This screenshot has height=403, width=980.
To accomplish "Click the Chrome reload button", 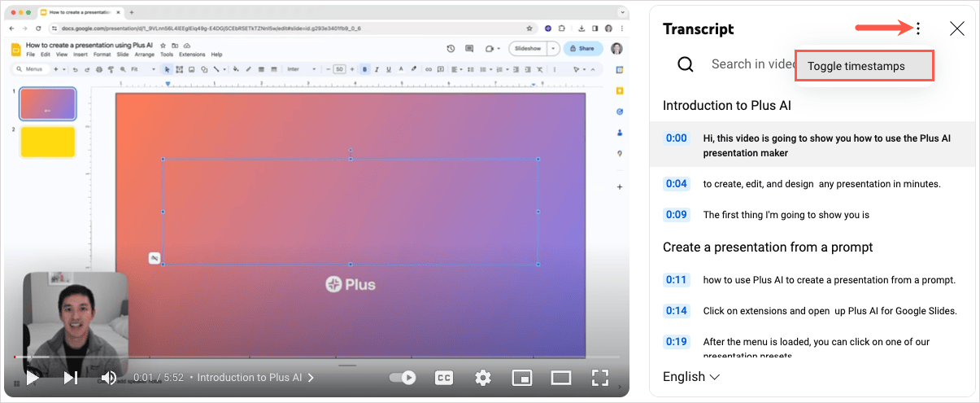I will pyautogui.click(x=38, y=28).
